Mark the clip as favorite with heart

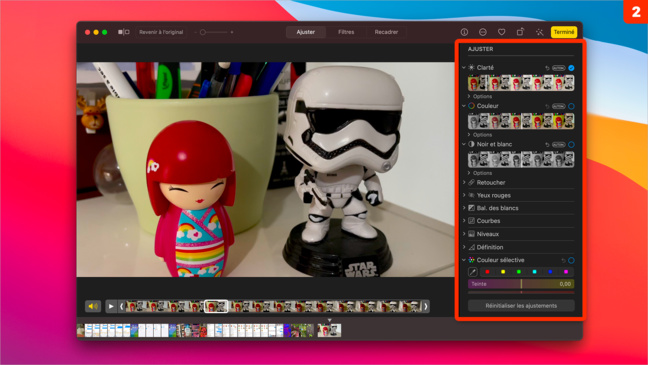click(501, 32)
